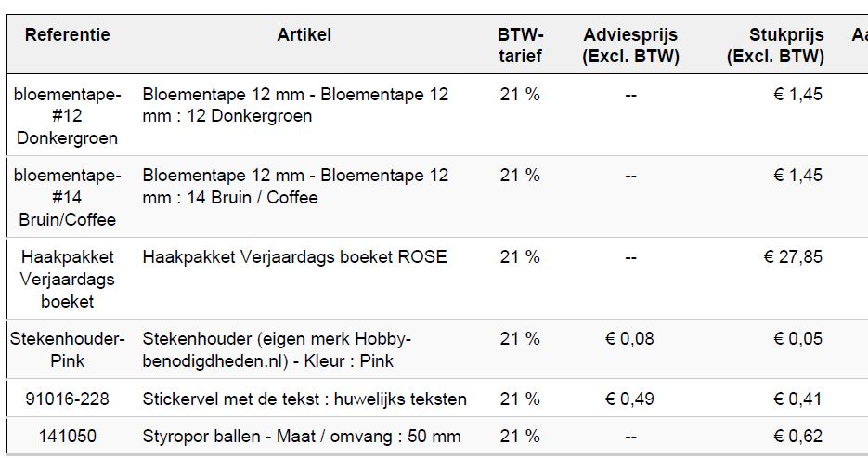
Task: Open Styropor ballen 50 mm article
Action: pyautogui.click(x=302, y=437)
